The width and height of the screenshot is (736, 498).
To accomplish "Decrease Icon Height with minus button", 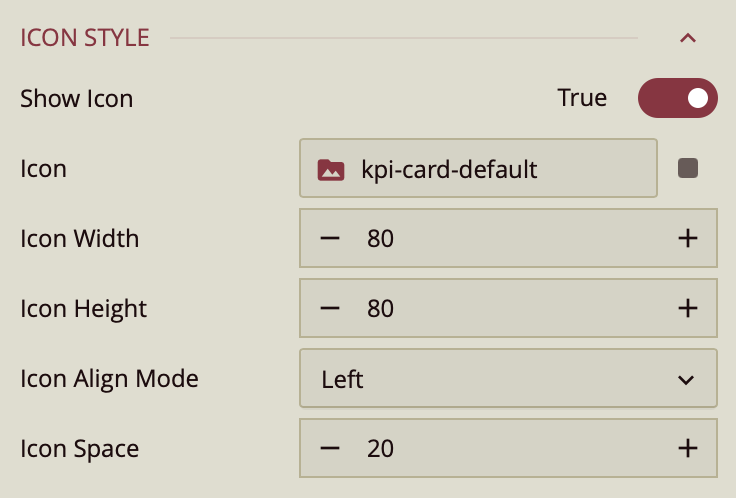I will click(330, 309).
